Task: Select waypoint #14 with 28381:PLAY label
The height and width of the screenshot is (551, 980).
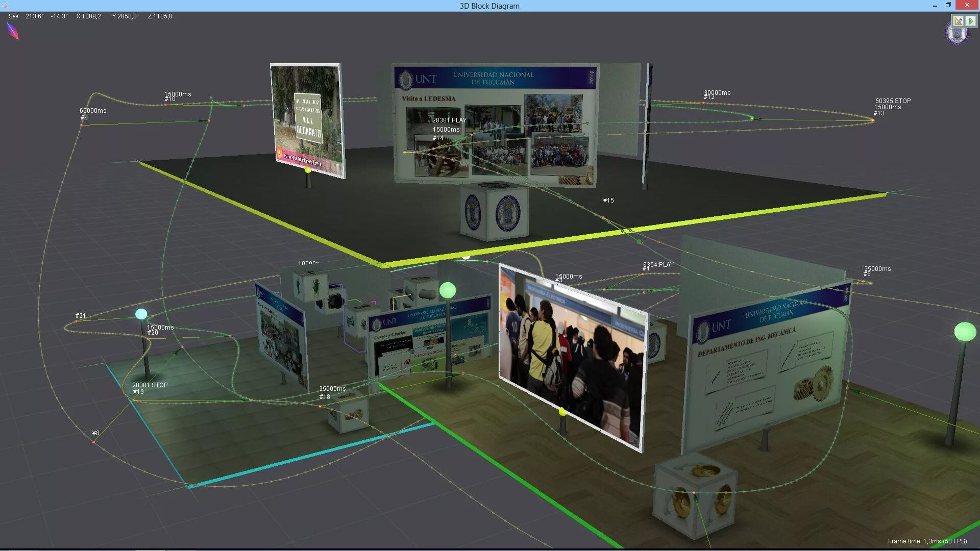Action: pyautogui.click(x=433, y=148)
